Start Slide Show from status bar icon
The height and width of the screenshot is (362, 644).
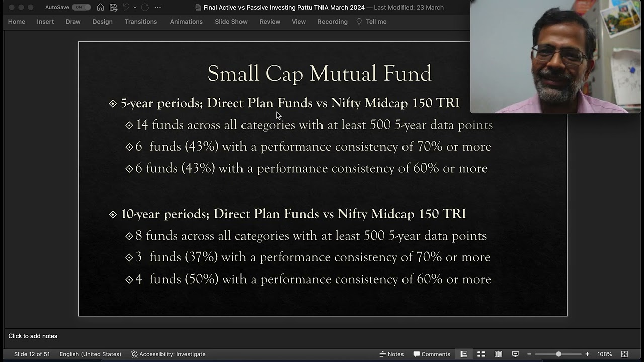coord(515,354)
